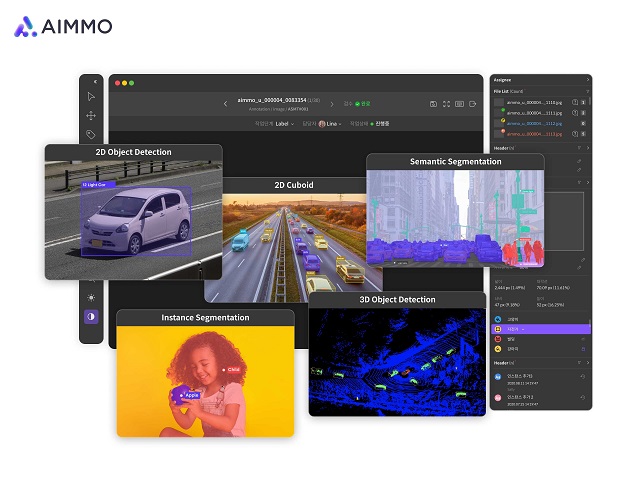The height and width of the screenshot is (480, 640).
Task: Select the four-arrow move tool
Action: coord(91,116)
